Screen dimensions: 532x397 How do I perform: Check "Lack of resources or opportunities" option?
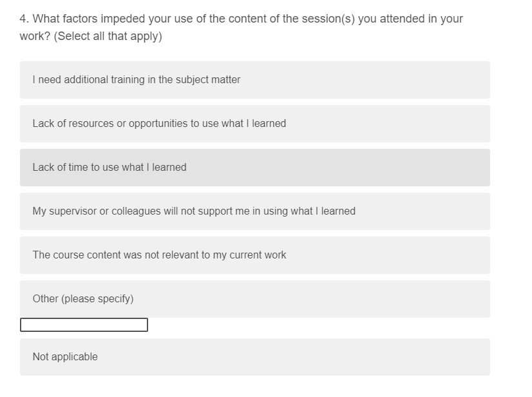254,124
